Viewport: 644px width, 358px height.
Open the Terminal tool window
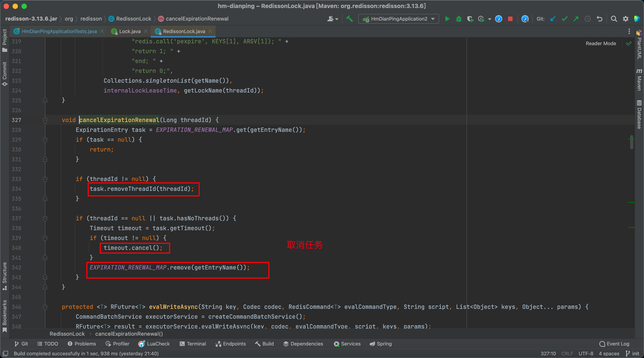tap(193, 344)
